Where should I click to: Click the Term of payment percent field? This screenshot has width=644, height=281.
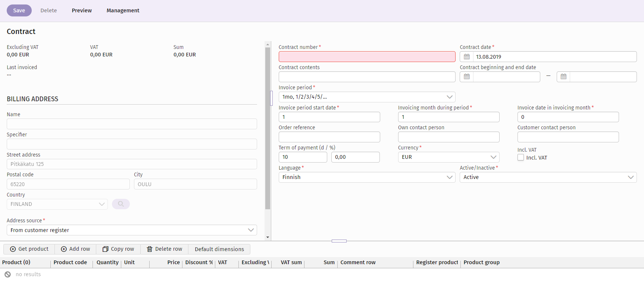[356, 157]
